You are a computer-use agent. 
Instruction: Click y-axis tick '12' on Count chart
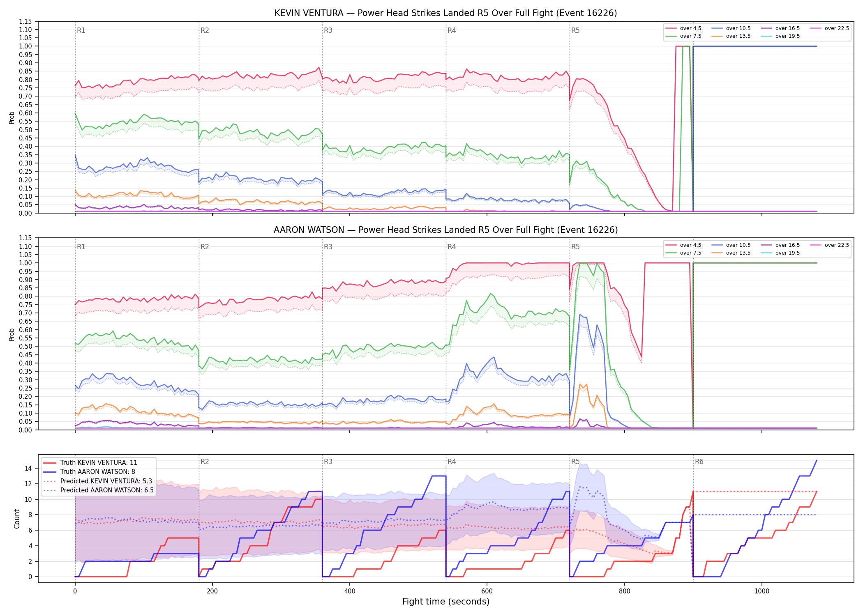28,484
